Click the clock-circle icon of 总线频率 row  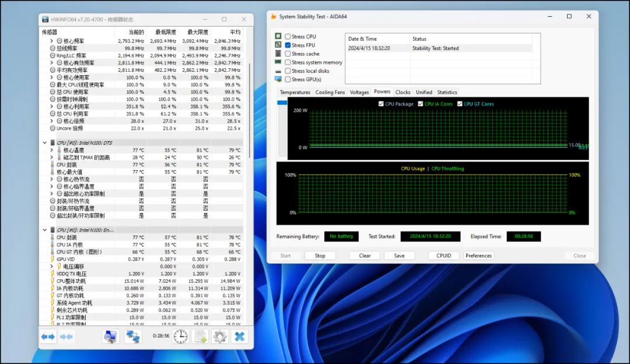[x=52, y=48]
